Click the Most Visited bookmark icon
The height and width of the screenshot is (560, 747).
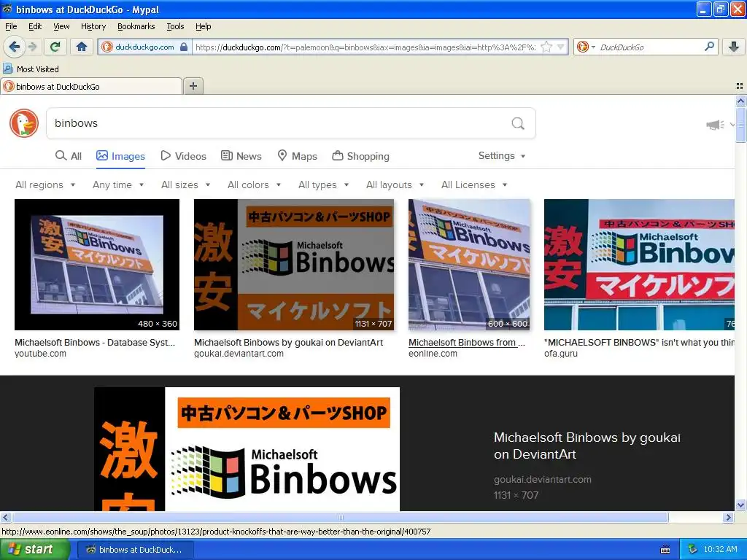click(7, 69)
